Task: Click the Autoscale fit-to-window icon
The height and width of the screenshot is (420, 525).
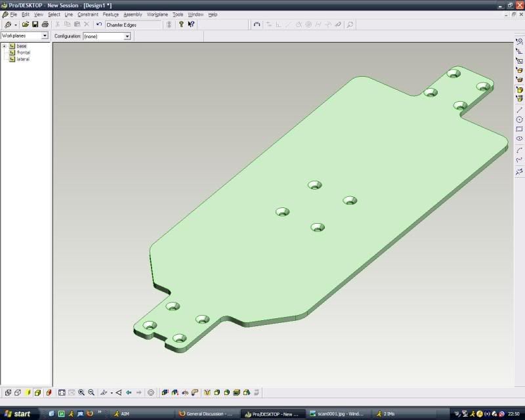Action: coord(62,392)
